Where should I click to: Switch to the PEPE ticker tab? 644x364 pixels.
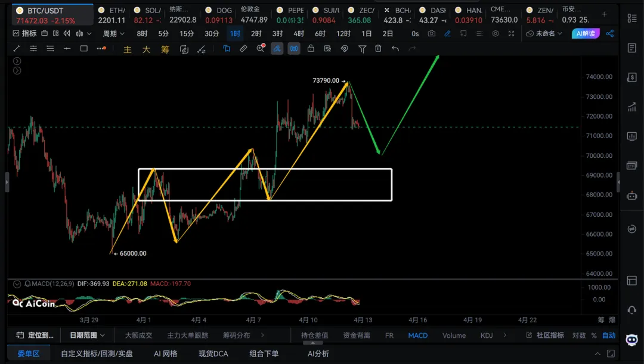(290, 15)
